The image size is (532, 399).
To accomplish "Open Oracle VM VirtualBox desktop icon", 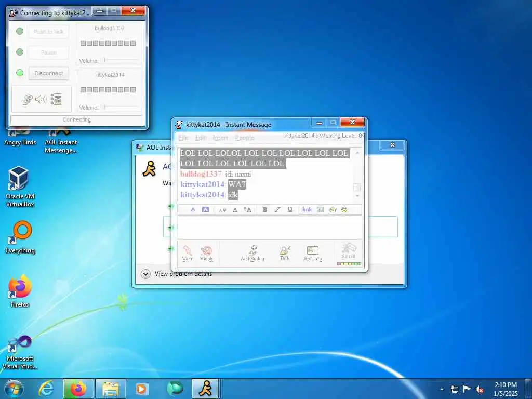I will point(20,187).
